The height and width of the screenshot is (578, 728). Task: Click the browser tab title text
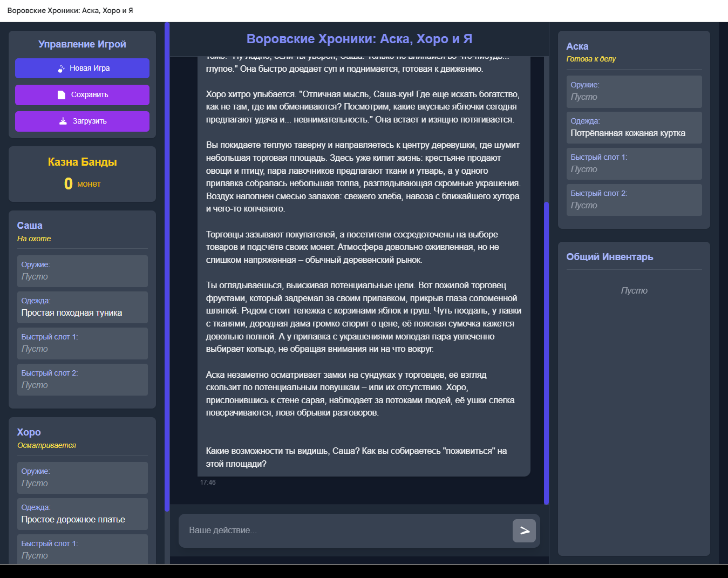pos(70,10)
